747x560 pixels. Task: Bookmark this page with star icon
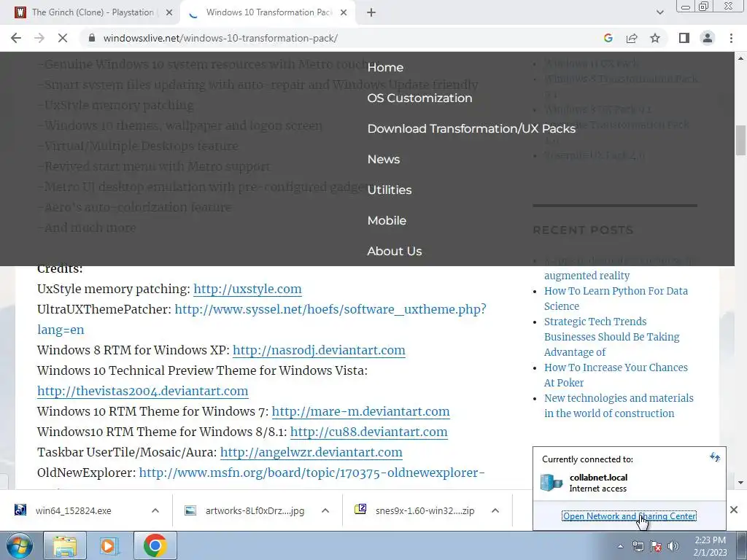655,38
